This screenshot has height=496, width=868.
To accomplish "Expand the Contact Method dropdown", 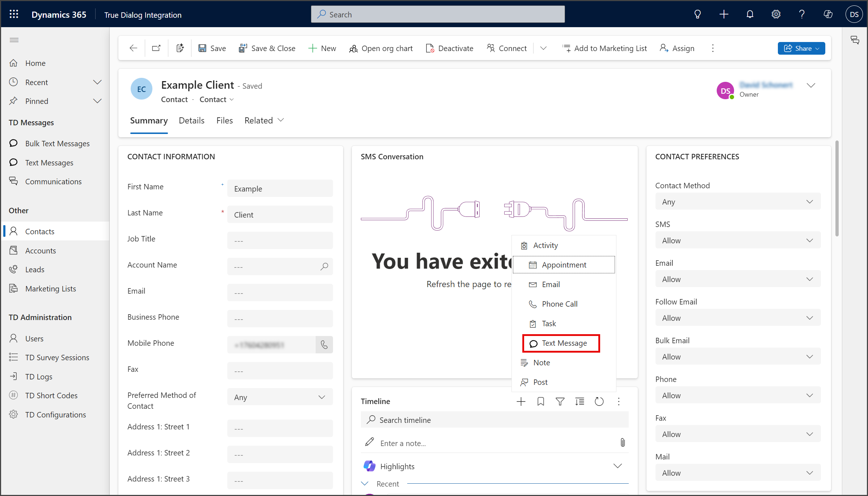I will tap(738, 202).
